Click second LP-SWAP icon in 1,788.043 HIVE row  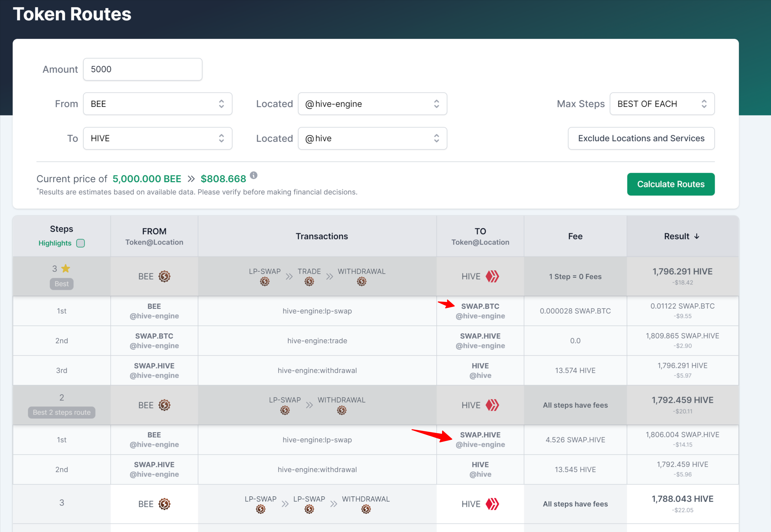(x=309, y=509)
